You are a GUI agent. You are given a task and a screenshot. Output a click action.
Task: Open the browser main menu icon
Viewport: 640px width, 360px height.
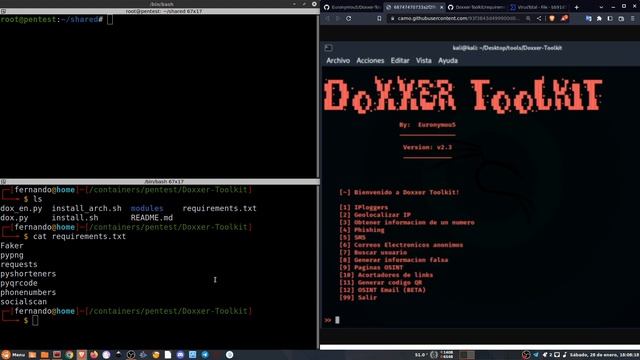pyautogui.click(x=633, y=18)
